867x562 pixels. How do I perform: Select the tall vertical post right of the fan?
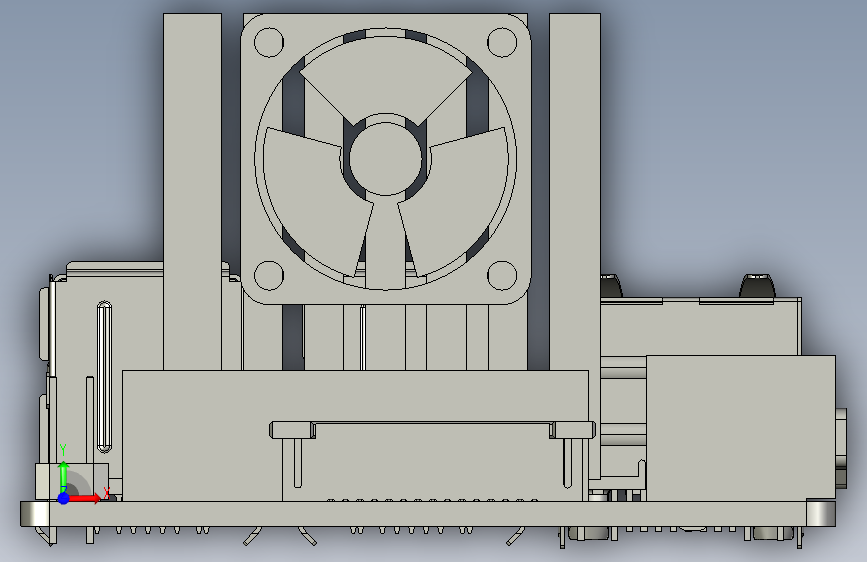click(574, 192)
